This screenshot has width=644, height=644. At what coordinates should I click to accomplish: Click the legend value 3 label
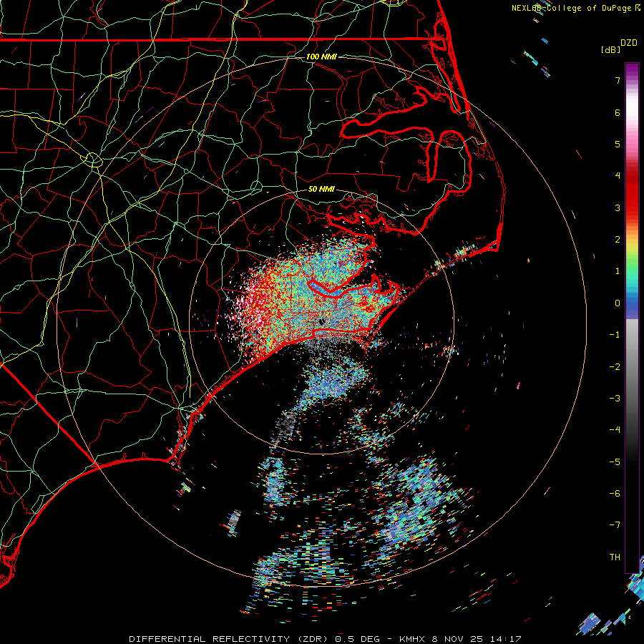(618, 208)
